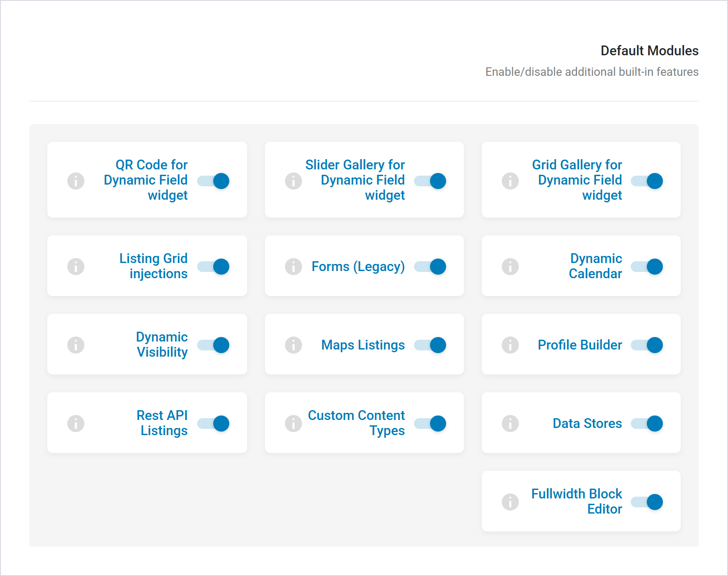Open Fullwidth Block Editor info icon
Image resolution: width=728 pixels, height=576 pixels.
(510, 502)
